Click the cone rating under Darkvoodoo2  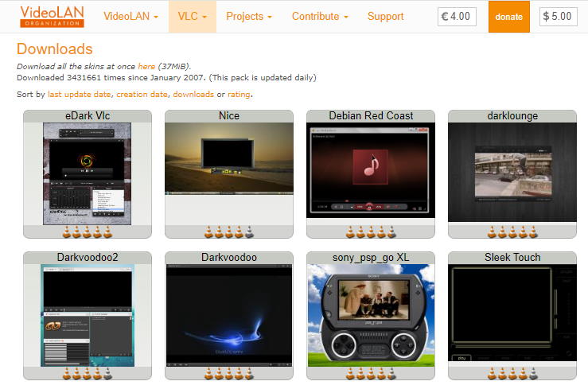click(x=87, y=374)
